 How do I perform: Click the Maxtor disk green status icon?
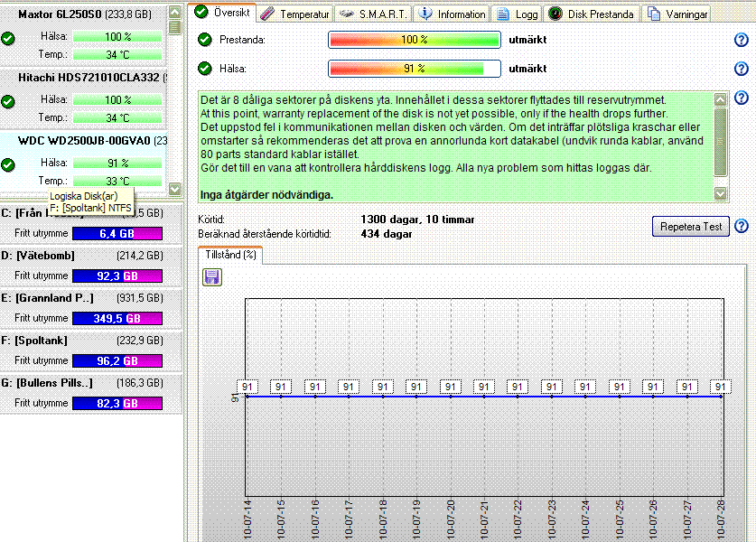(8, 38)
